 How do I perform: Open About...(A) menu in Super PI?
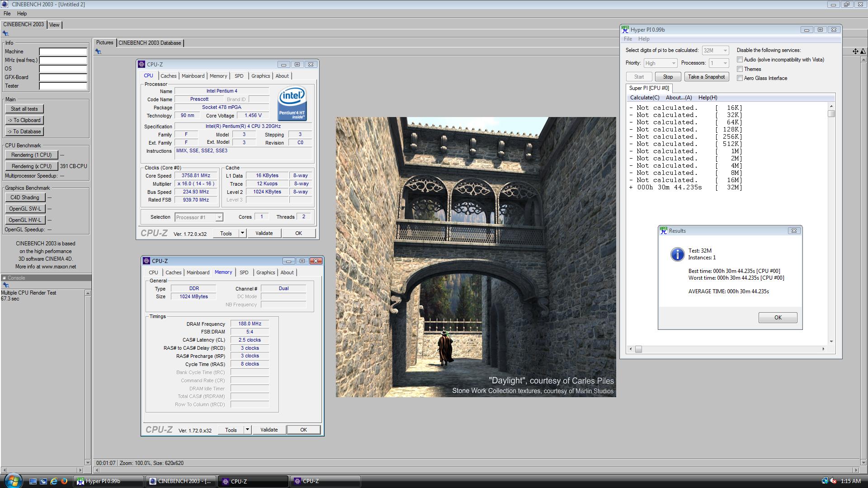[679, 98]
